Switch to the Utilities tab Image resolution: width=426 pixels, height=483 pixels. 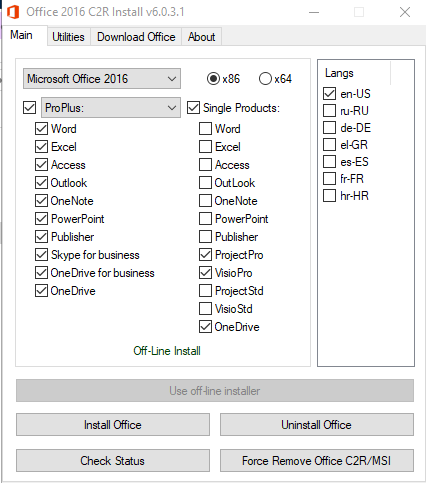pos(68,37)
